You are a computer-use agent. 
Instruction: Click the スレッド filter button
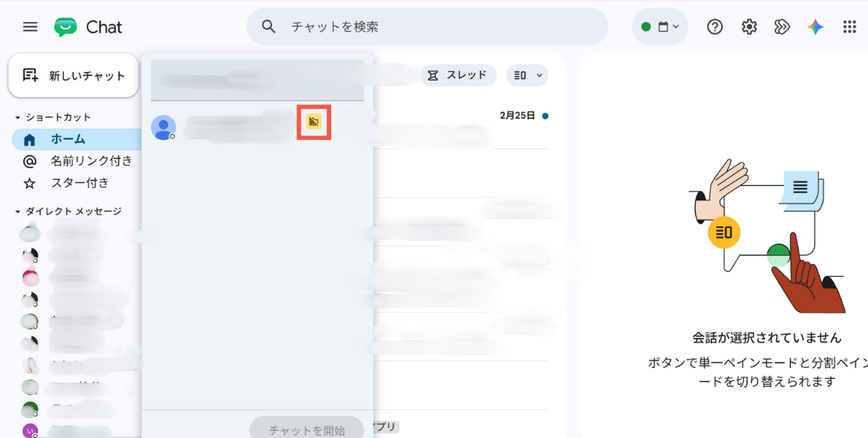[458, 75]
